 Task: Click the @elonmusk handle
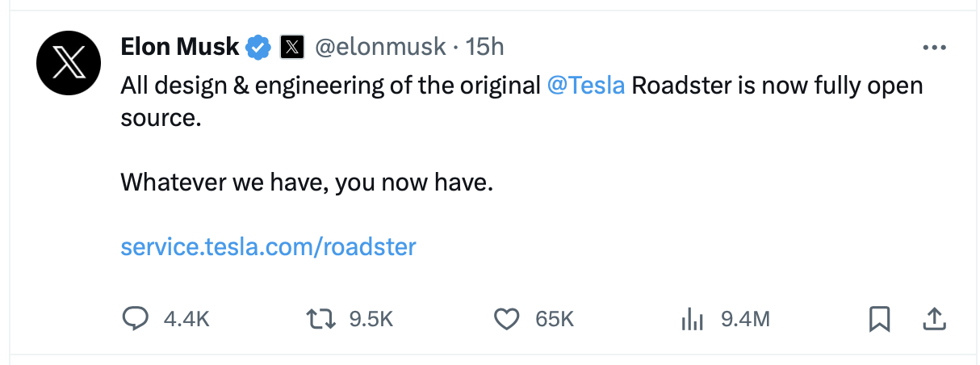click(379, 48)
